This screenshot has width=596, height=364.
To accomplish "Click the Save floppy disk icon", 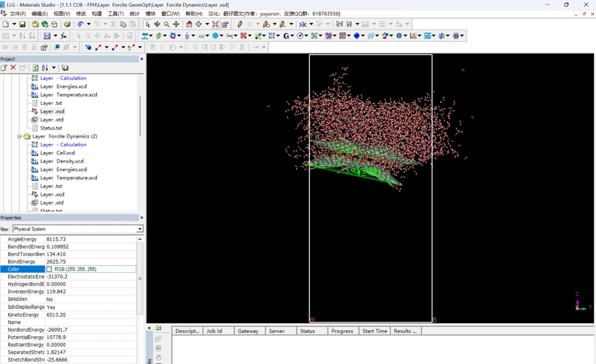I will coord(22,24).
